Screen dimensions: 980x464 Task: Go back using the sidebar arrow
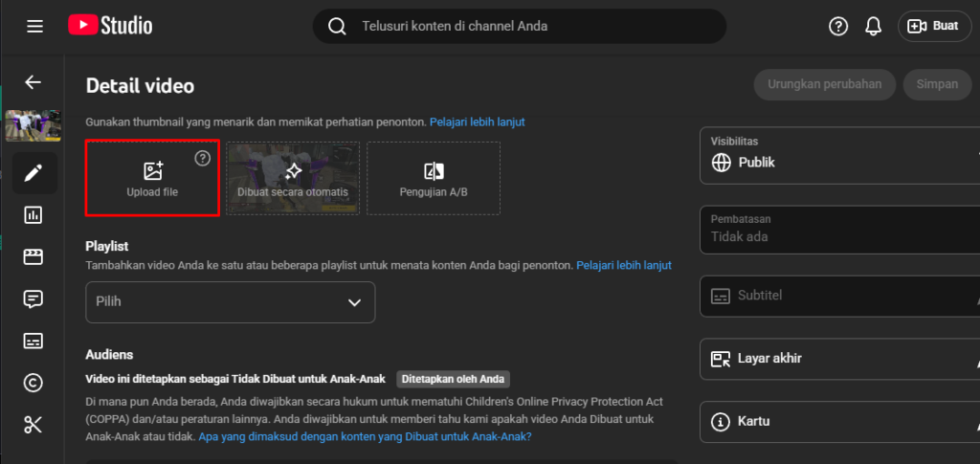[33, 82]
